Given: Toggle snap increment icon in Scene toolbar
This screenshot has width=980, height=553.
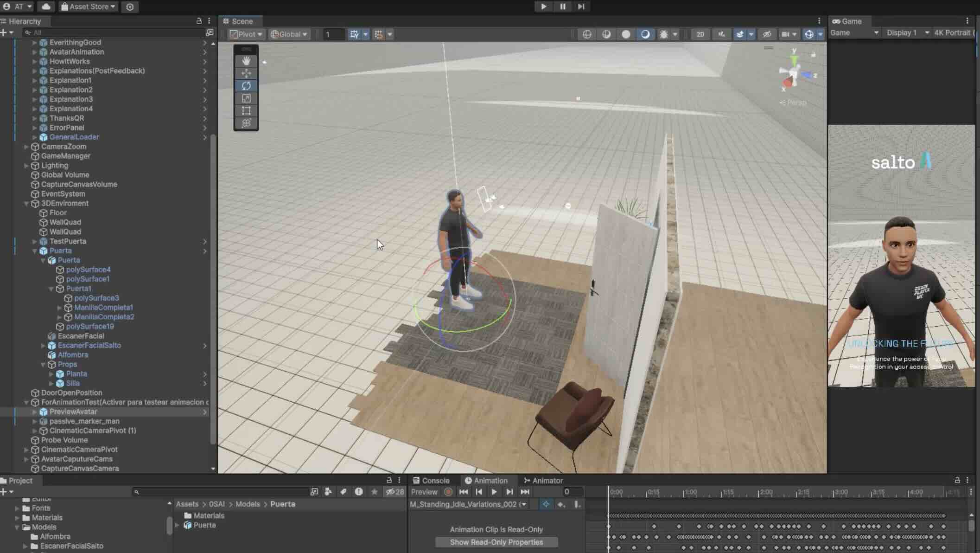Looking at the screenshot, I should pyautogui.click(x=379, y=34).
